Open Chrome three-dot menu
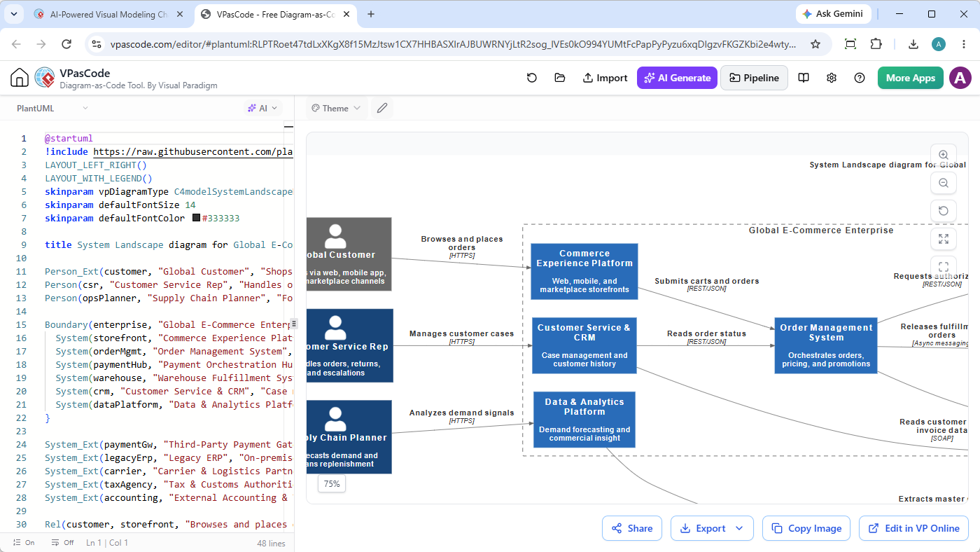Viewport: 980px width, 552px height. pos(964,44)
